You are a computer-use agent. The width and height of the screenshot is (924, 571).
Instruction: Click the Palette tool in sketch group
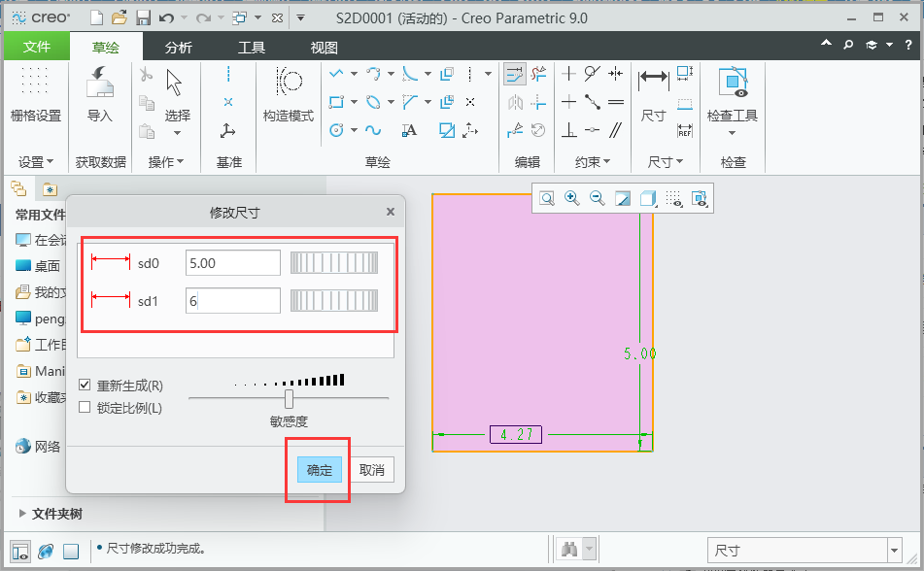click(x=447, y=130)
